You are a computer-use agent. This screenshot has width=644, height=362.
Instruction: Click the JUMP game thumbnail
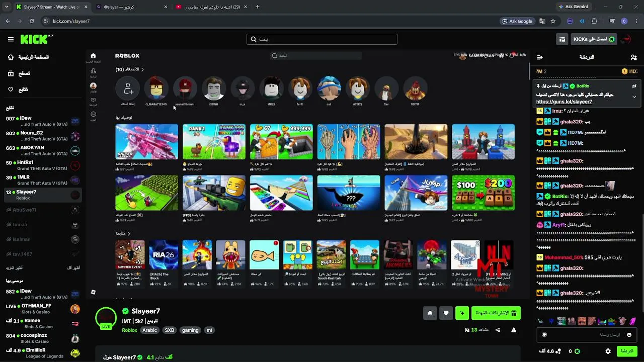(x=416, y=193)
